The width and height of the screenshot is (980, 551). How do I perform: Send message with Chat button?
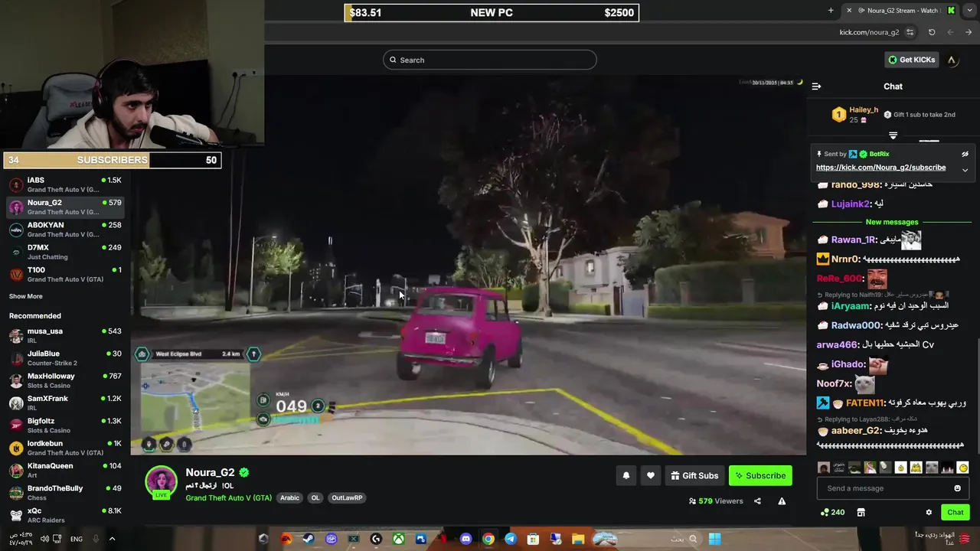(x=955, y=512)
